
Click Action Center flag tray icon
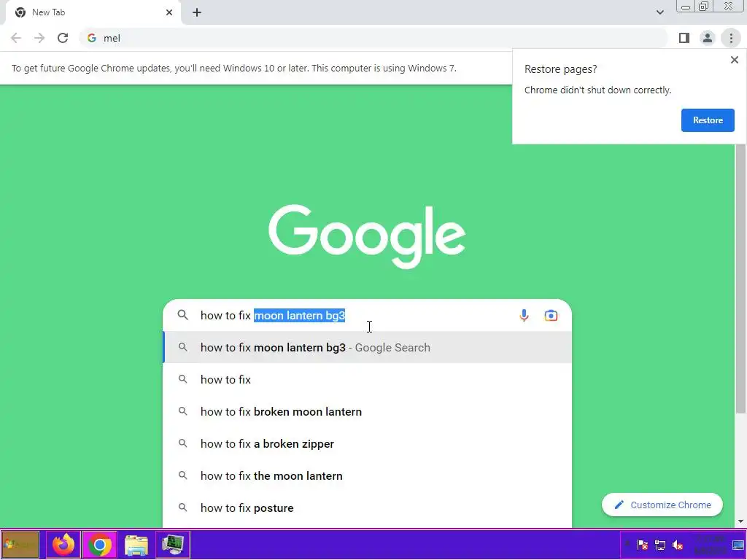point(642,544)
